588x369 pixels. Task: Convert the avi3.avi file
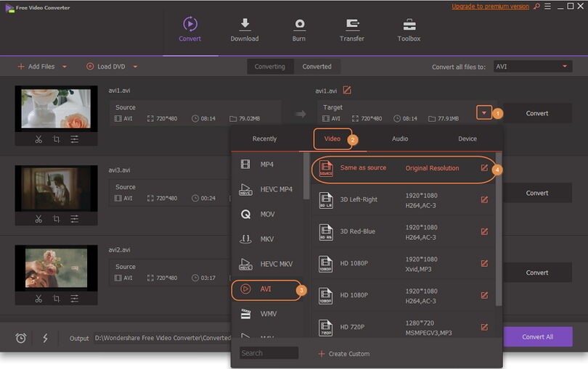point(537,193)
